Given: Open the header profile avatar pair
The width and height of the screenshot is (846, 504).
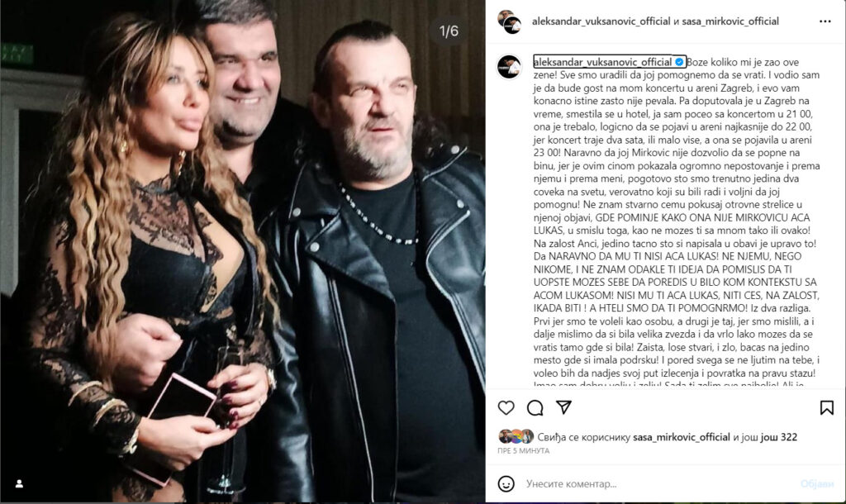Looking at the screenshot, I should point(509,21).
